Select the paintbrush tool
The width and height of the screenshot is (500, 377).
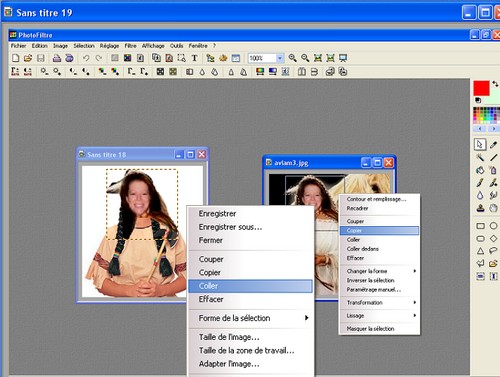click(480, 183)
